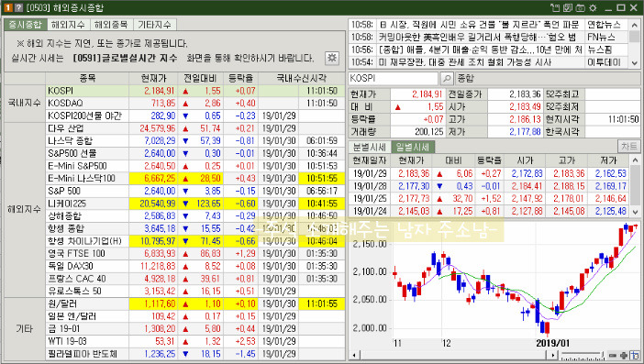Toggle the chart crosshair icon at bottom right
Viewport: 644px width, 364px height.
(635, 356)
